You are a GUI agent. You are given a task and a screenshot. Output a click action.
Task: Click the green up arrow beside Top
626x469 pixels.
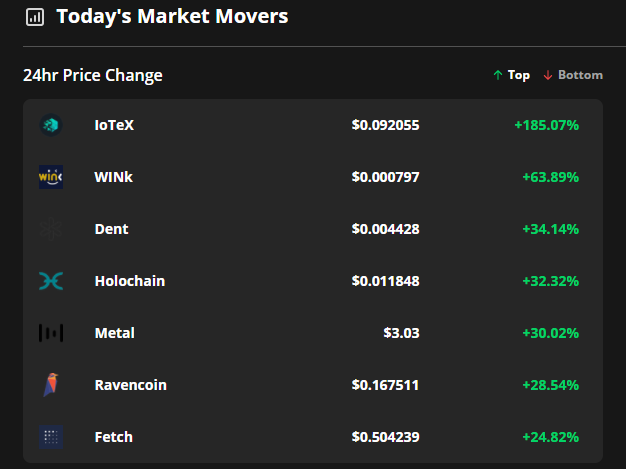point(497,75)
